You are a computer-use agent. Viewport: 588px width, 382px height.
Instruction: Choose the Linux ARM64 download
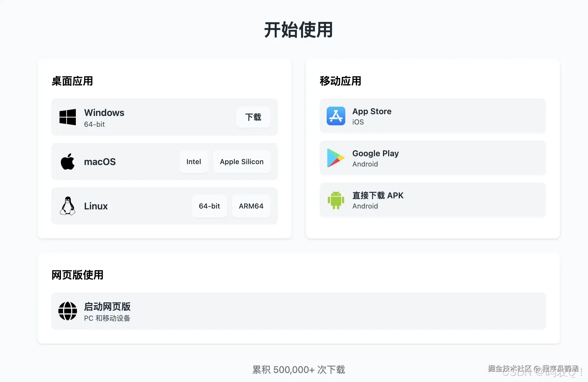(251, 206)
